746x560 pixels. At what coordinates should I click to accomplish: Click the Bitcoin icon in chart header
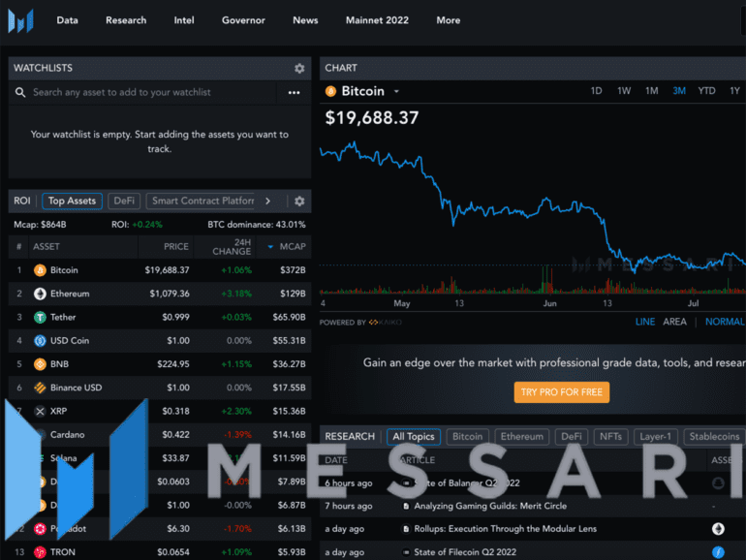(x=330, y=91)
